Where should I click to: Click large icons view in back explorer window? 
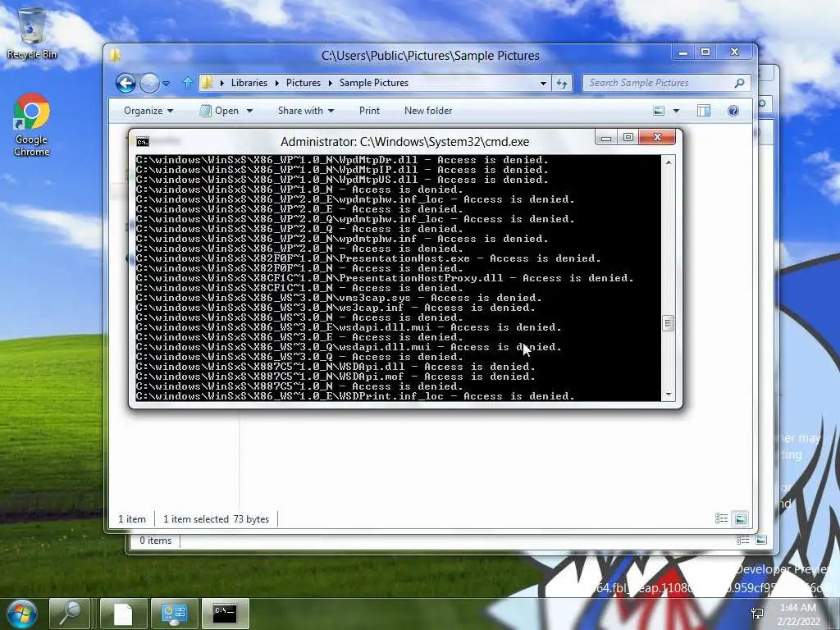click(760, 540)
